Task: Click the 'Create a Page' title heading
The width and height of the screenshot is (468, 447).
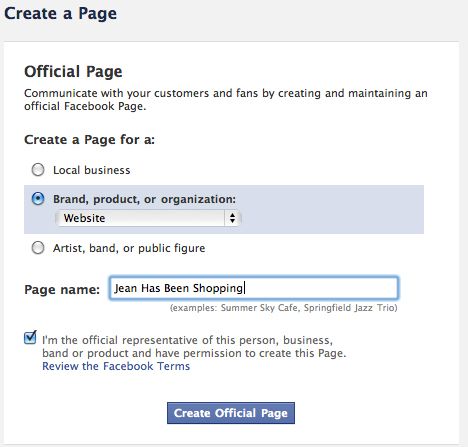Action: pyautogui.click(x=60, y=14)
